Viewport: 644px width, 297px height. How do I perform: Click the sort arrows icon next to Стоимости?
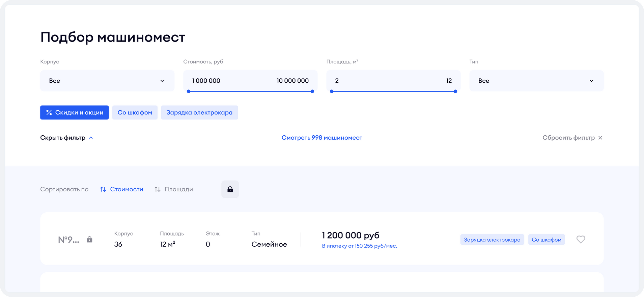tap(103, 189)
